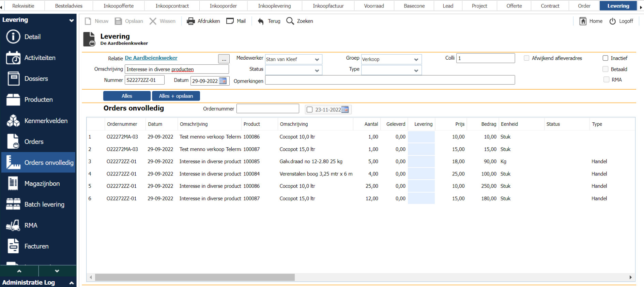Go back with the Terug arrow icon
This screenshot has width=644, height=287.
pyautogui.click(x=261, y=21)
